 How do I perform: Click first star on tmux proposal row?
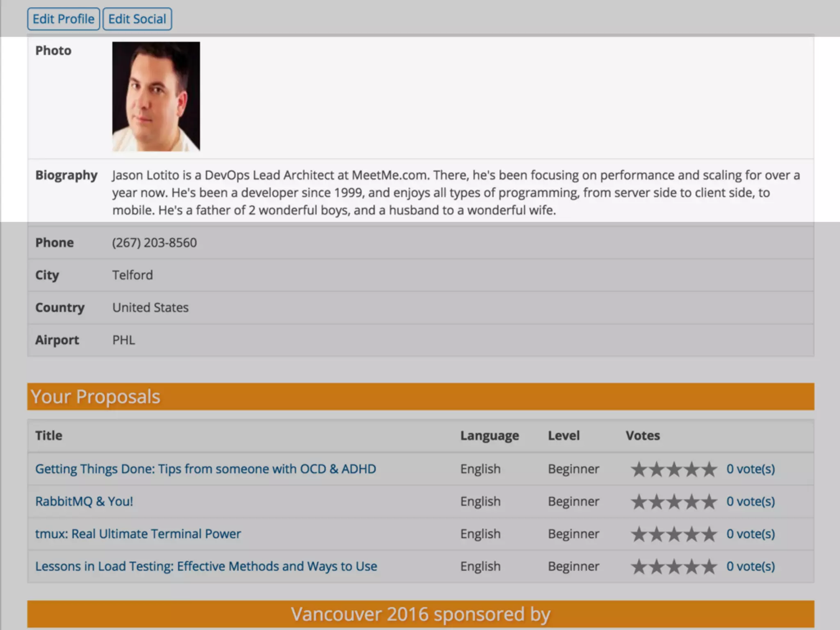639,534
